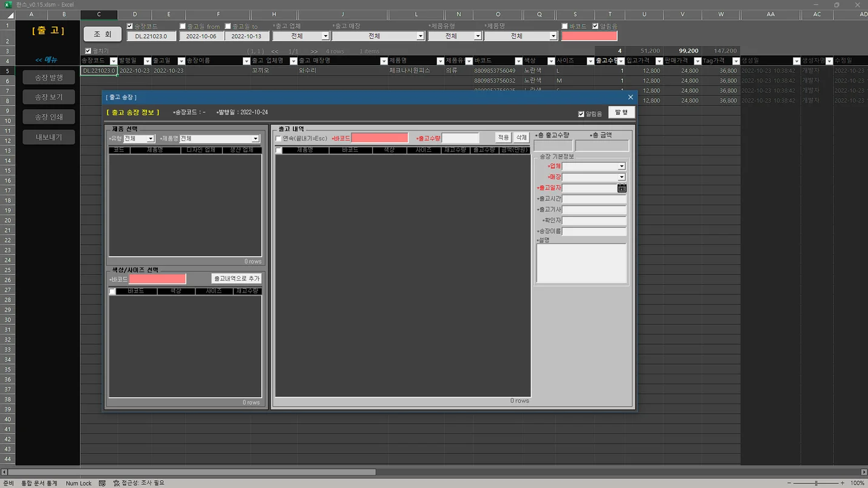The height and width of the screenshot is (488, 868).
Task: Click the horizontal scrollbar thumb
Action: click(x=192, y=472)
